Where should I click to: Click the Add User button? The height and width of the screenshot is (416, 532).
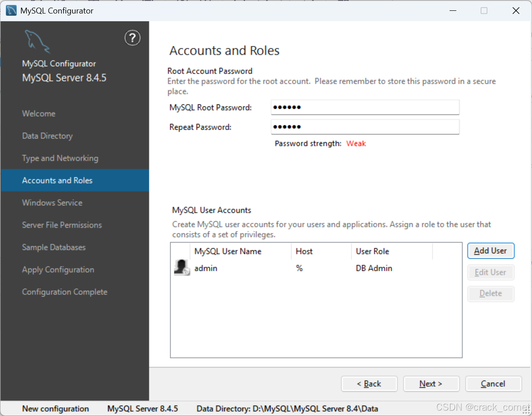click(x=491, y=251)
